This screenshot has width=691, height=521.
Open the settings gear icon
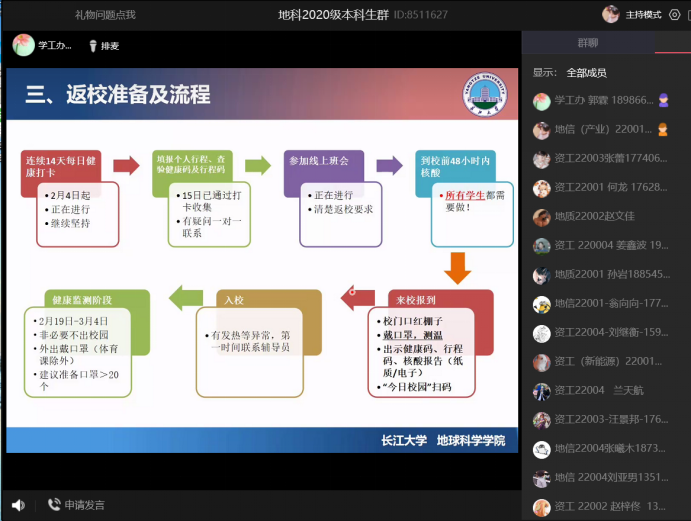[675, 14]
